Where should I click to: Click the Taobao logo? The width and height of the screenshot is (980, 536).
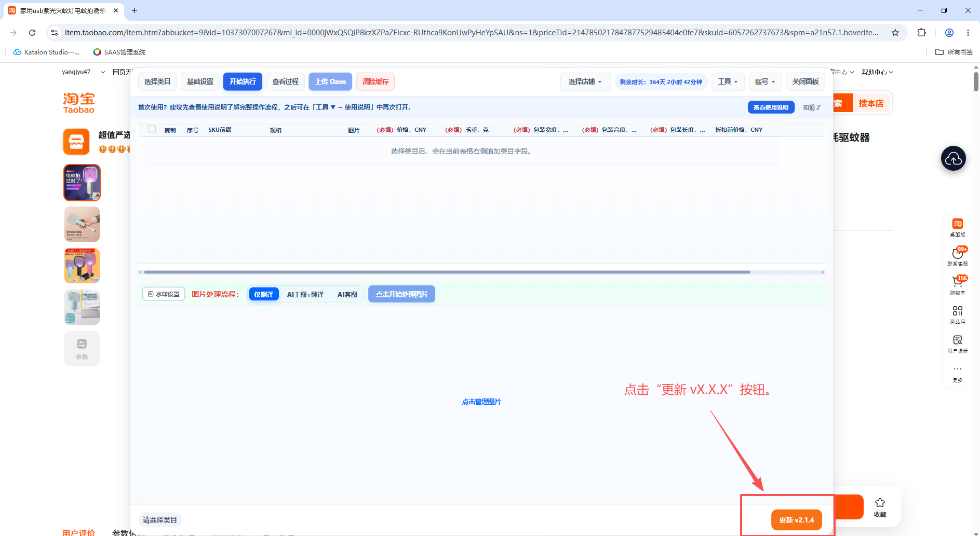pos(79,103)
